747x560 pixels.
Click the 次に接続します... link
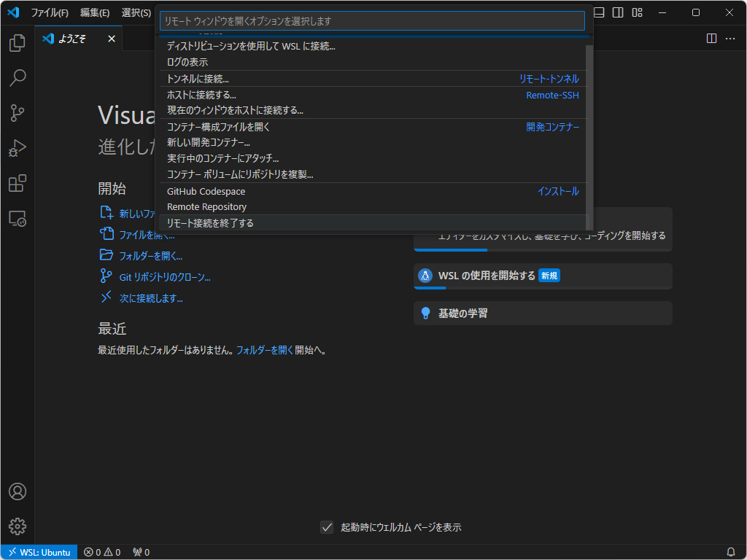coord(151,298)
